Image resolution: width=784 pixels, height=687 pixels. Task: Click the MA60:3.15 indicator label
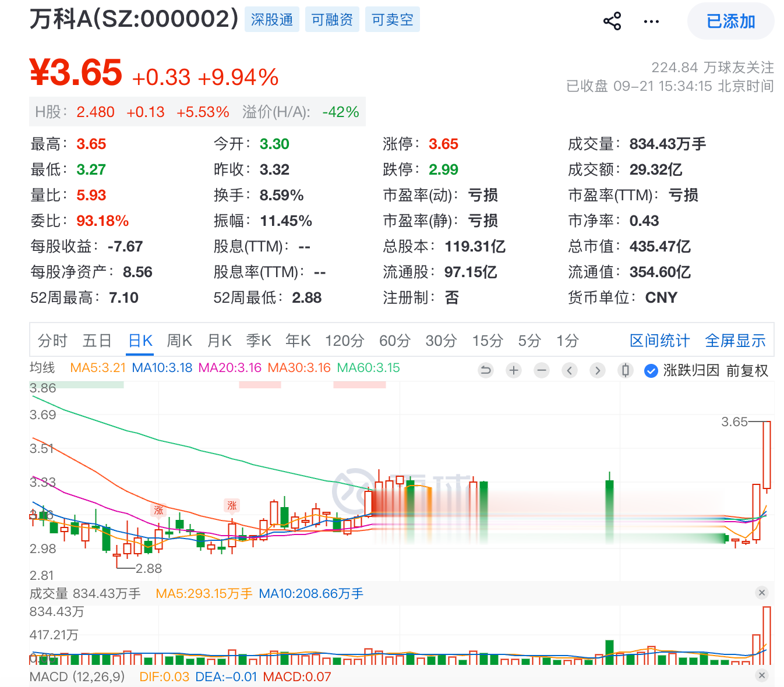point(368,368)
